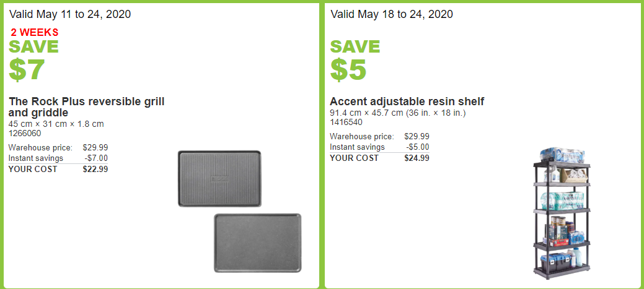Click the SAVE $5 badge
The height and width of the screenshot is (289, 644).
tap(355, 60)
